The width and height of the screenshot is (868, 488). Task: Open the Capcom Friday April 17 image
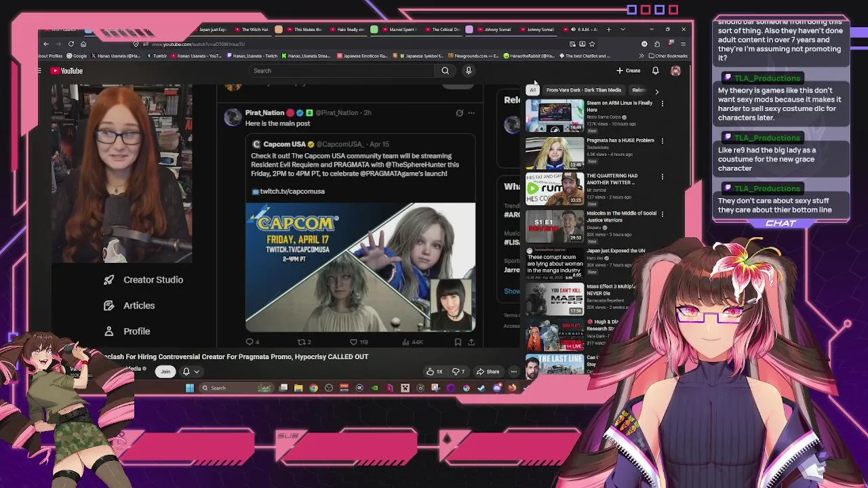pyautogui.click(x=360, y=267)
